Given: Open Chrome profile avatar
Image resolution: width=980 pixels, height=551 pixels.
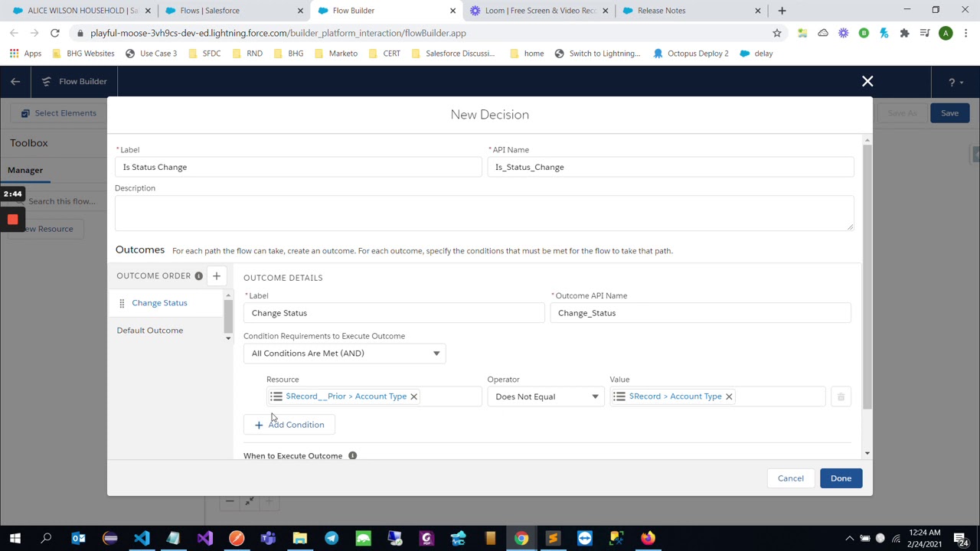Looking at the screenshot, I should [x=946, y=33].
